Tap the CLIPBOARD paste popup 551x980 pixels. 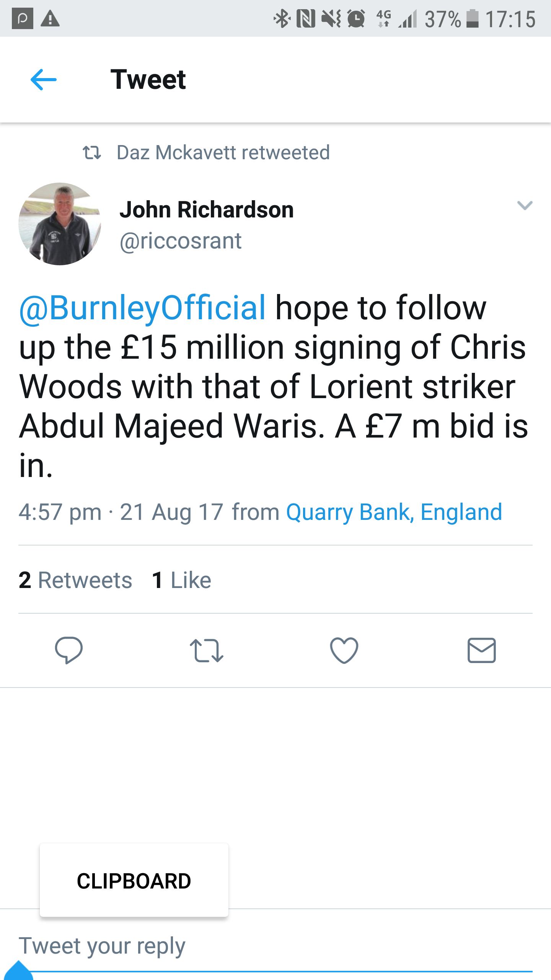click(134, 881)
